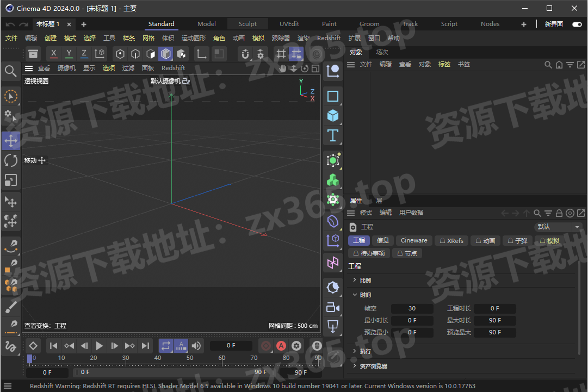Open bottom-left status bar hamburger menu
588x392 pixels.
8,386
